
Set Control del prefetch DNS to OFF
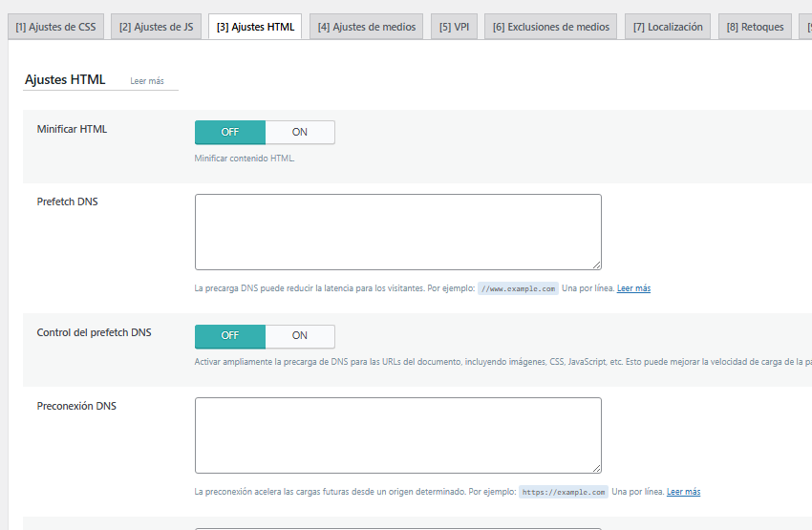[230, 335]
